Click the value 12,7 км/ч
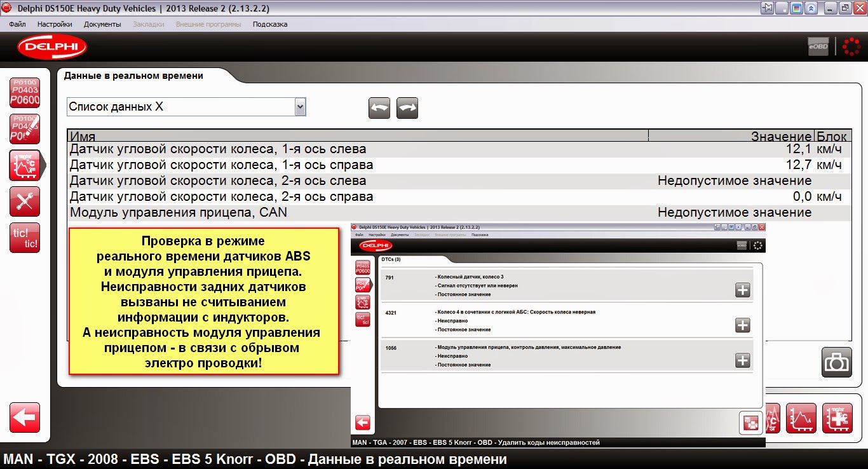Screen dimensions: 868x469 [x=814, y=165]
